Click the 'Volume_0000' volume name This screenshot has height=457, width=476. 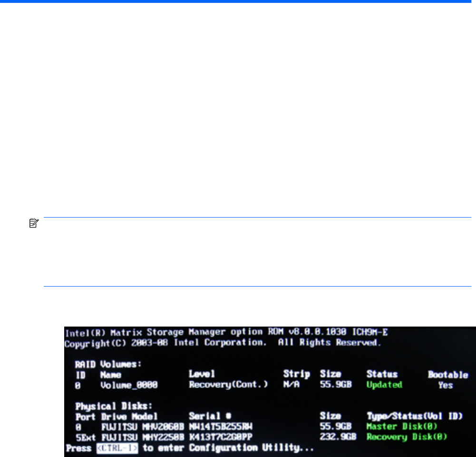[x=129, y=385]
